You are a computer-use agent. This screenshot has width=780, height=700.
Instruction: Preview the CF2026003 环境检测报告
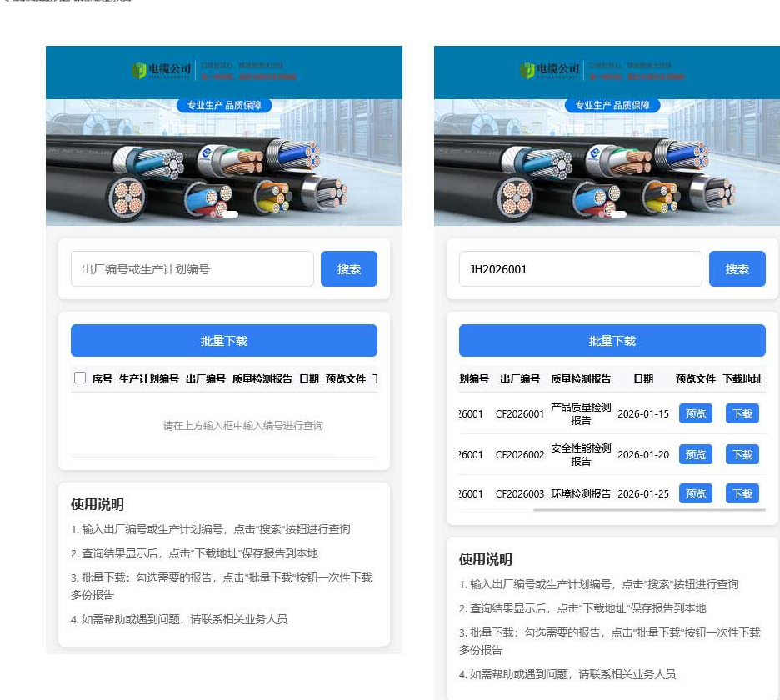tap(695, 493)
